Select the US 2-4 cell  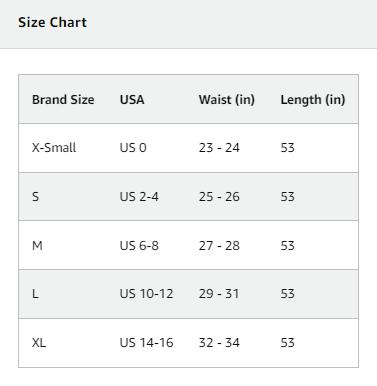click(139, 197)
